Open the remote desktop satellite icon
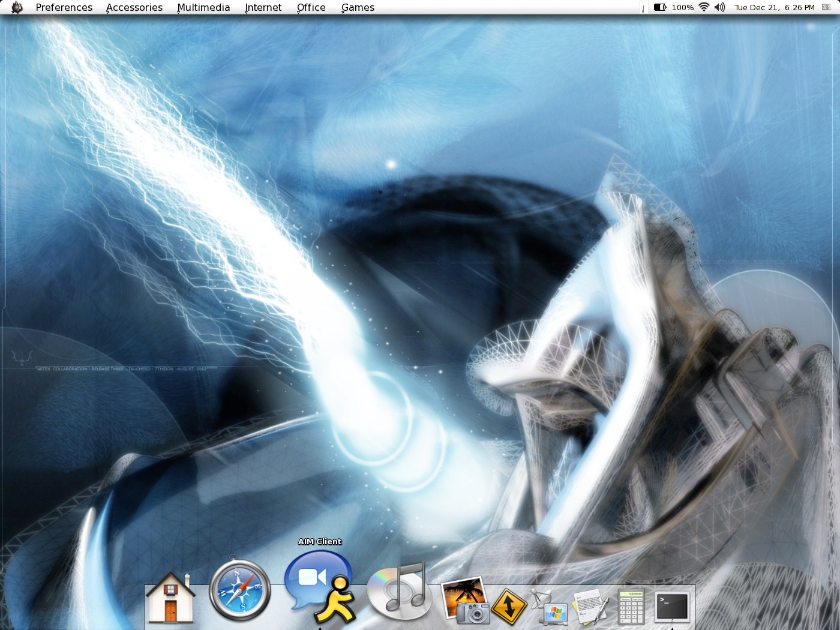Viewport: 840px width, 630px height. click(548, 607)
